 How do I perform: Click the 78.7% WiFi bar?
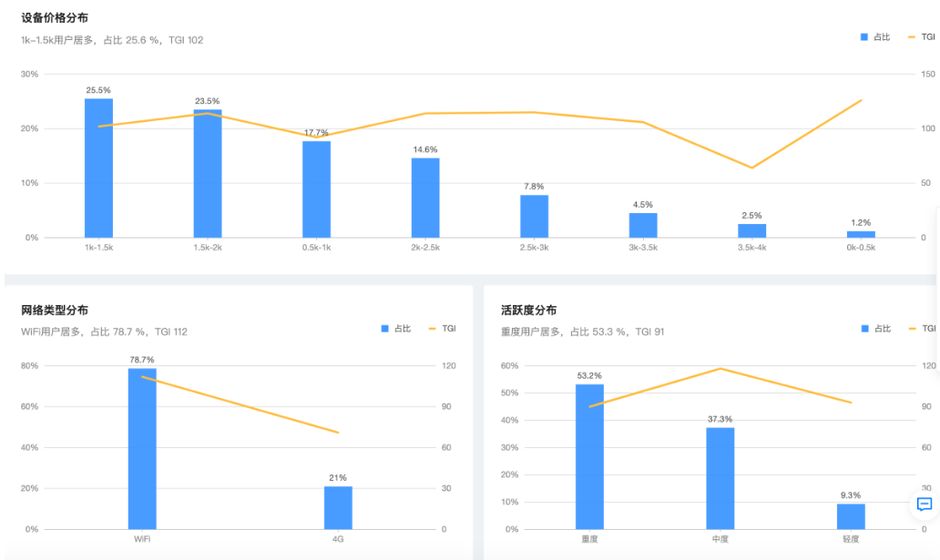tap(143, 446)
